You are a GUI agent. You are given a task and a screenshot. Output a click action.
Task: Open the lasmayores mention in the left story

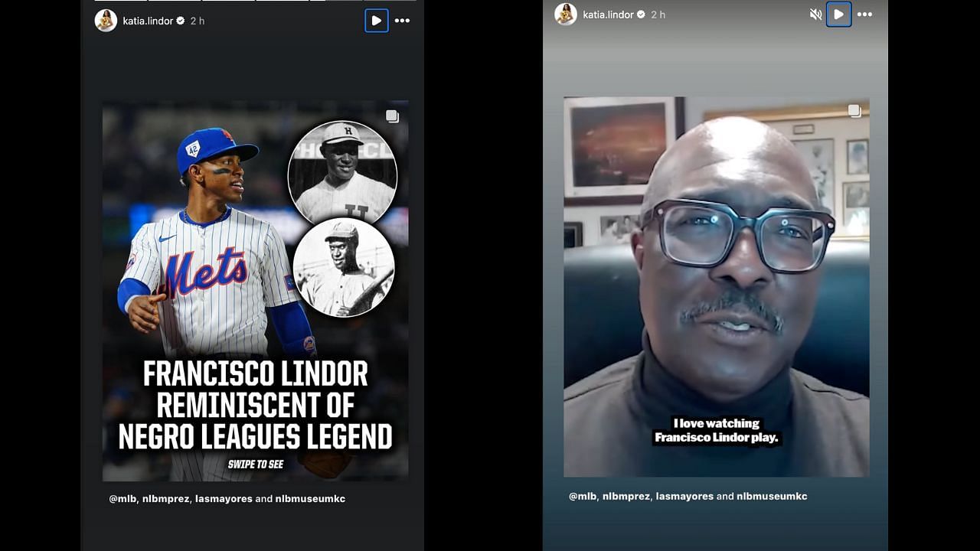coord(222,499)
